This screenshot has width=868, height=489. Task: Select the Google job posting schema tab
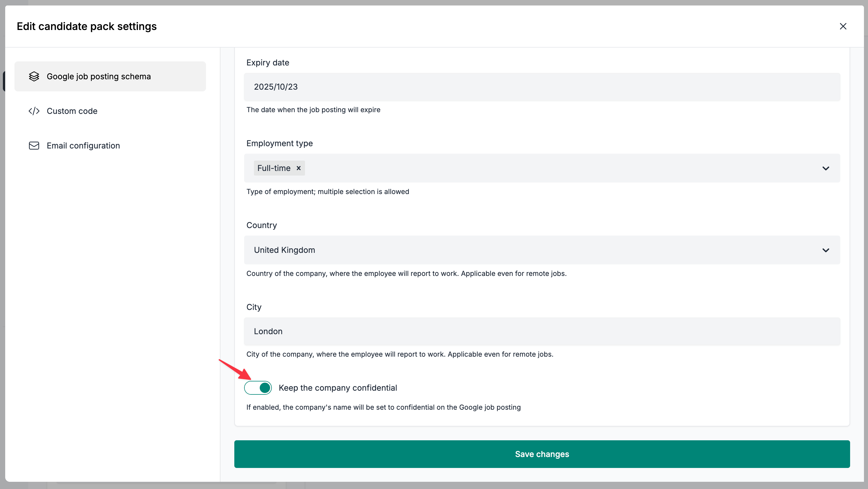click(x=99, y=76)
